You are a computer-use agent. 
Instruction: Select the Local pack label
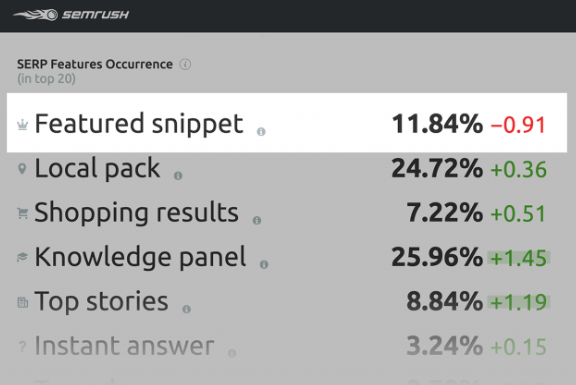click(x=97, y=169)
